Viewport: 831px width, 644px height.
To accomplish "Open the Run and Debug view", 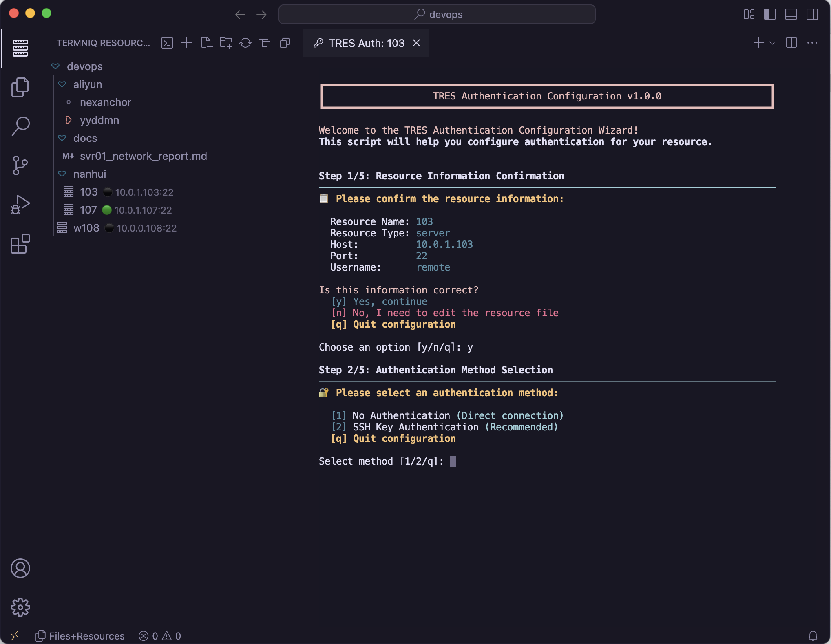I will (20, 205).
